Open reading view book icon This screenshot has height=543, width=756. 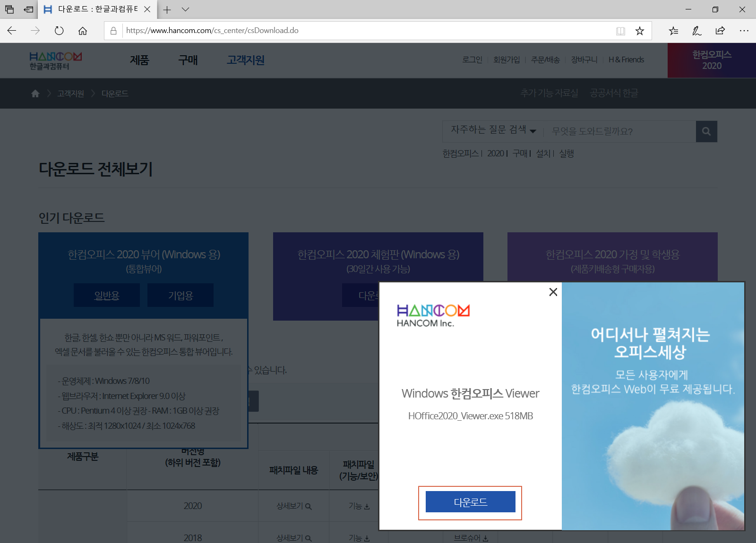620,31
